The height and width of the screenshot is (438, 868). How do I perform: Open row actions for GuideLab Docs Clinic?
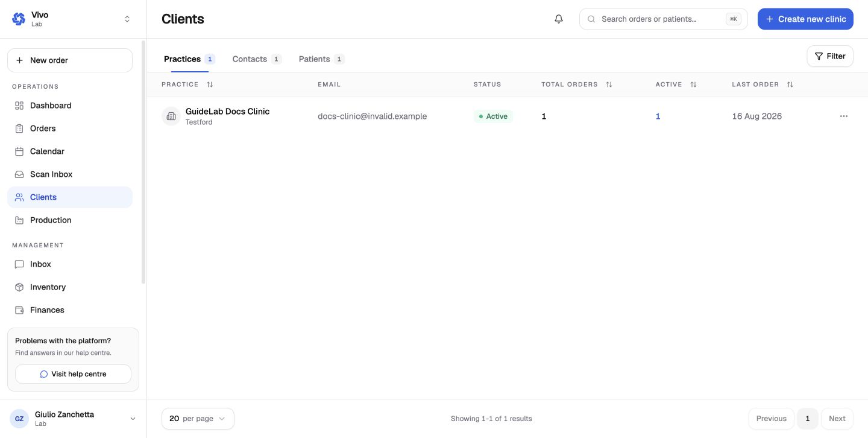coord(843,116)
